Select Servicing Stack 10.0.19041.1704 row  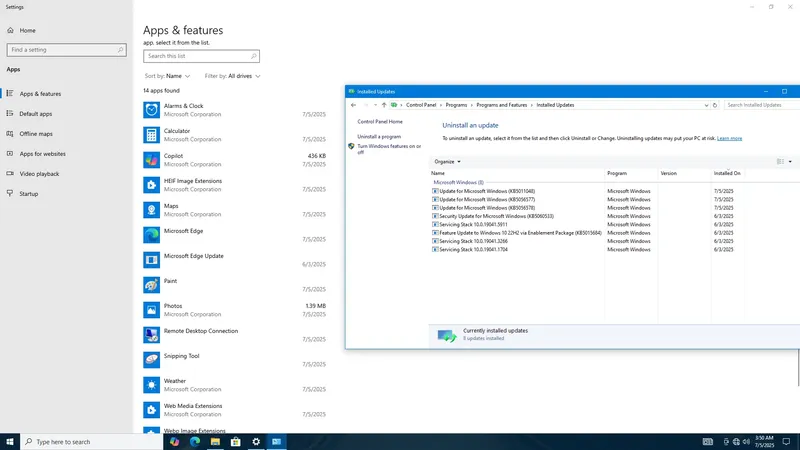473,249
